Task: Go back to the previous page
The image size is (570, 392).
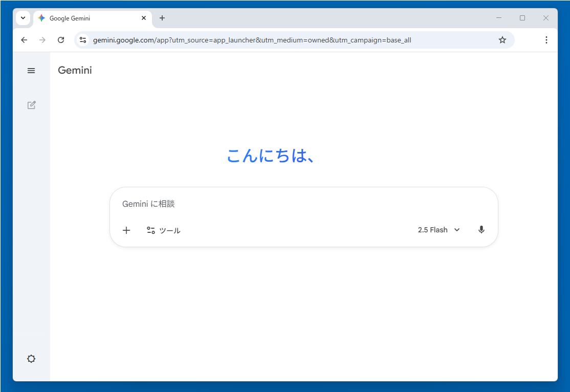Action: 24,40
